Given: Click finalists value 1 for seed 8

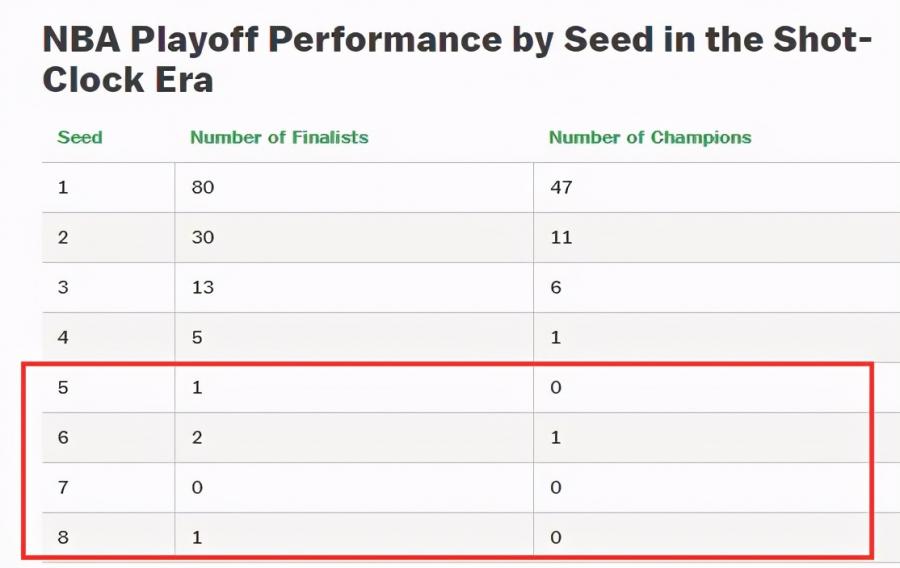Looking at the screenshot, I should 197,537.
